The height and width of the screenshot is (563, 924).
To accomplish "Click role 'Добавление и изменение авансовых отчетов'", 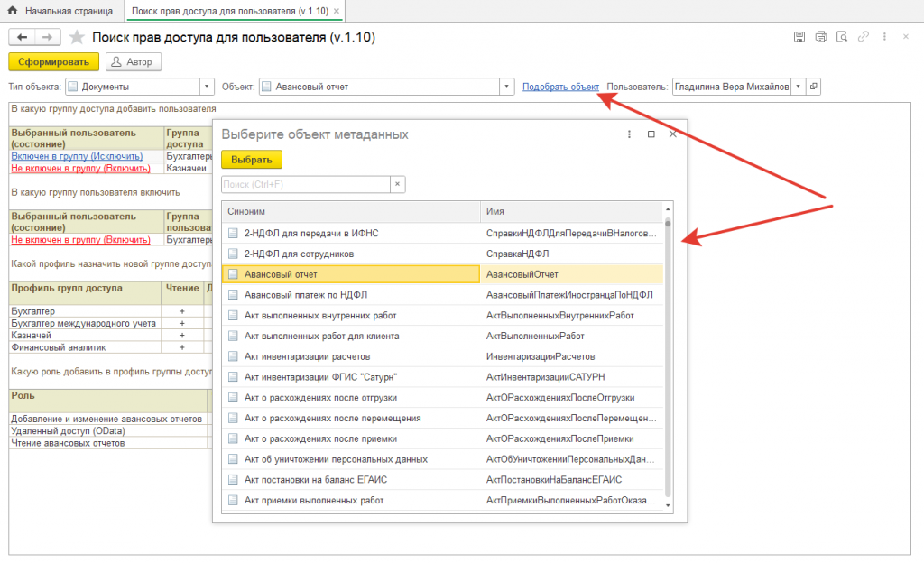I will click(106, 419).
